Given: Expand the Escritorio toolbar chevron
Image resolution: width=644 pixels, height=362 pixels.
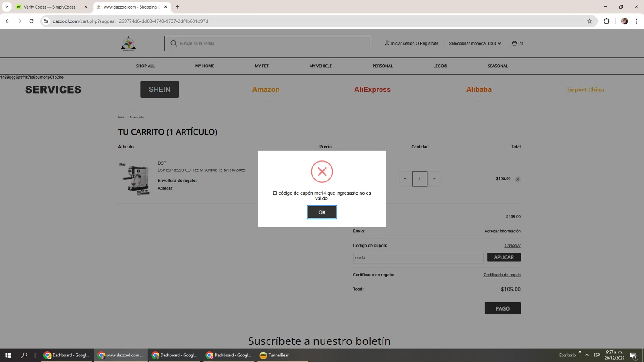Looking at the screenshot, I should pos(580,352).
